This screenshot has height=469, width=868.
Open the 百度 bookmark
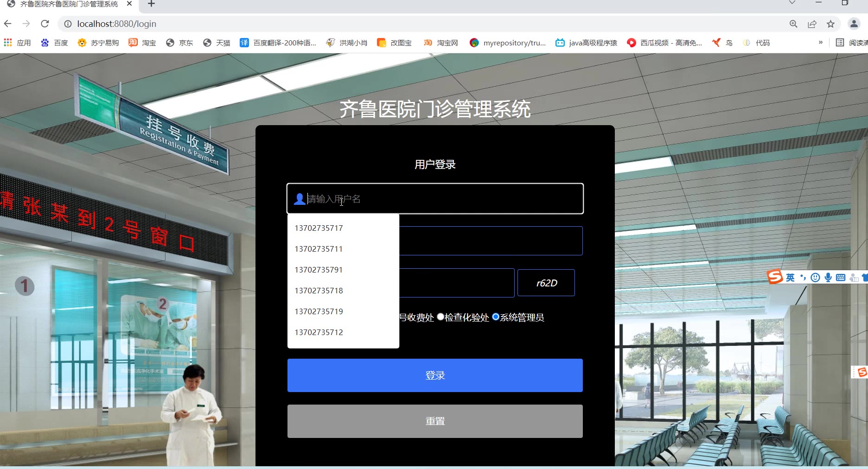(55, 43)
